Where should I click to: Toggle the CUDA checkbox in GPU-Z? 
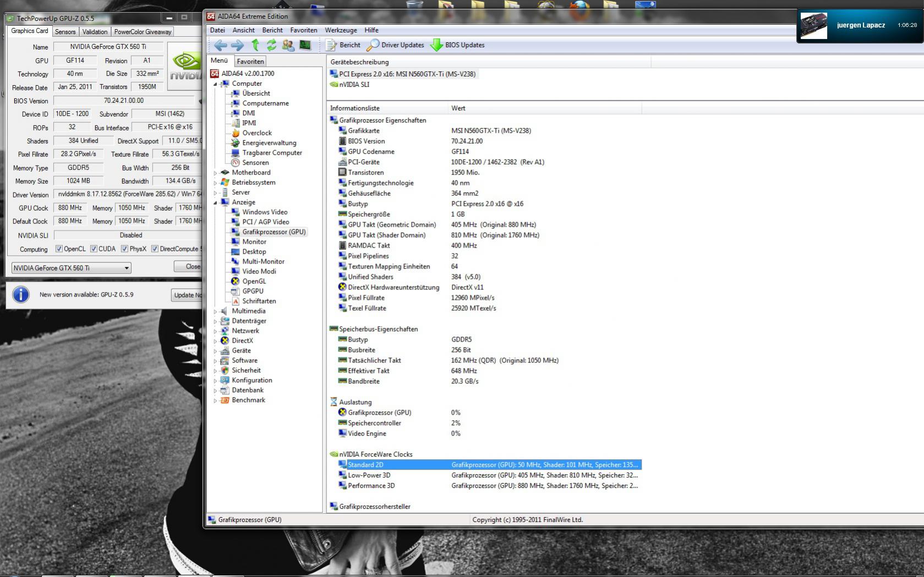coord(94,249)
